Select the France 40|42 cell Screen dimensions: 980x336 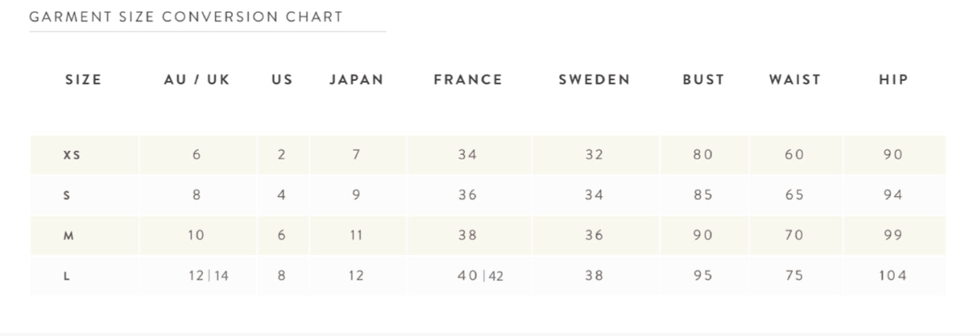pyautogui.click(x=480, y=276)
